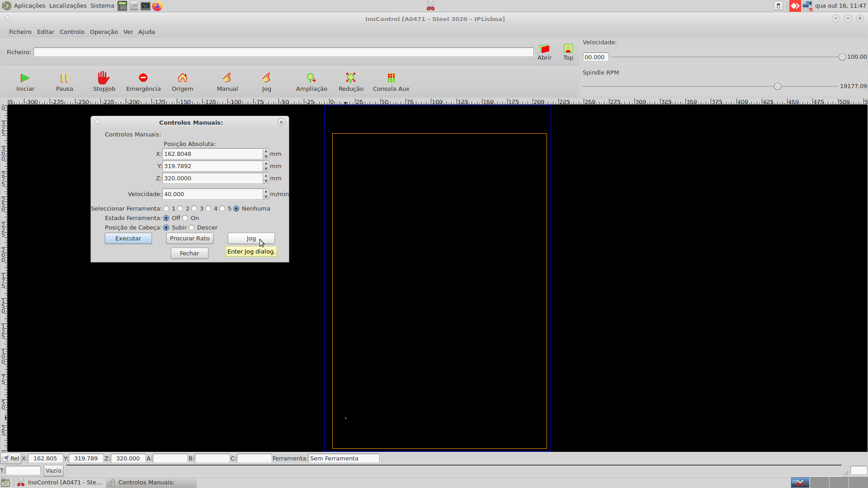Open the Controlo menu
The image size is (868, 488).
72,32
